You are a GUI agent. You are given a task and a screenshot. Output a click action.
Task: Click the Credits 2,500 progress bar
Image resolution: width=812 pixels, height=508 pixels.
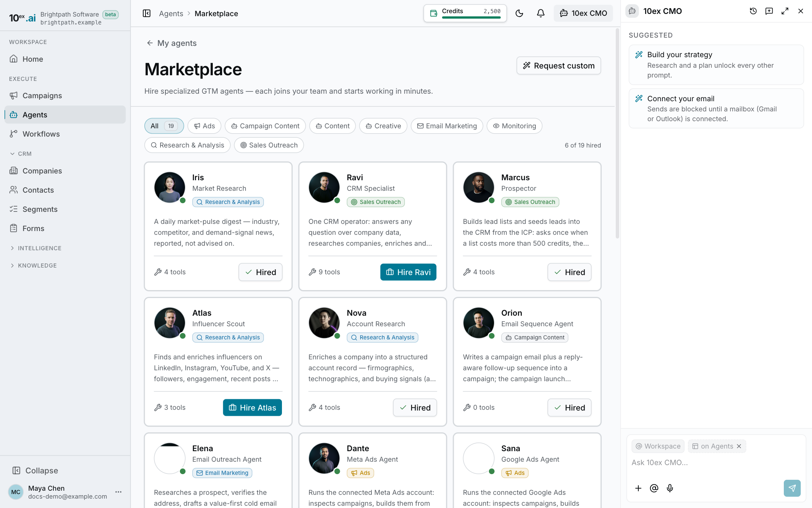[471, 17]
